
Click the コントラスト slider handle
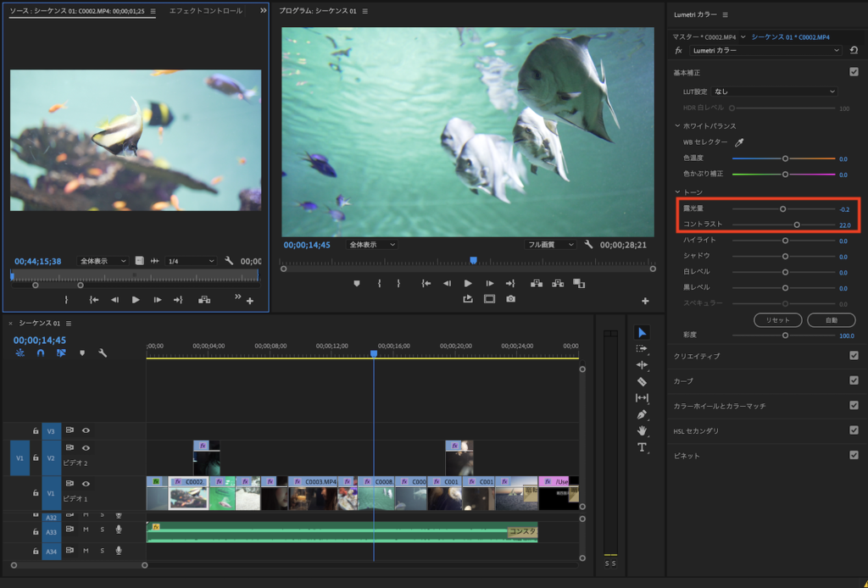[797, 225]
